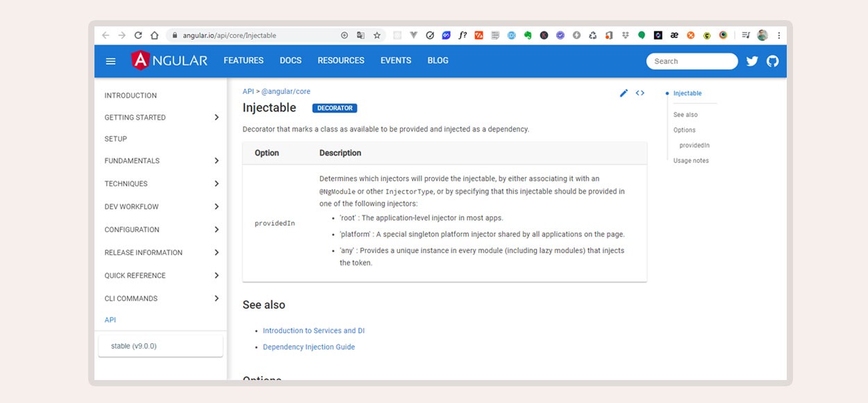
Task: Click the WhatFont 'f?' extension
Action: tap(462, 35)
